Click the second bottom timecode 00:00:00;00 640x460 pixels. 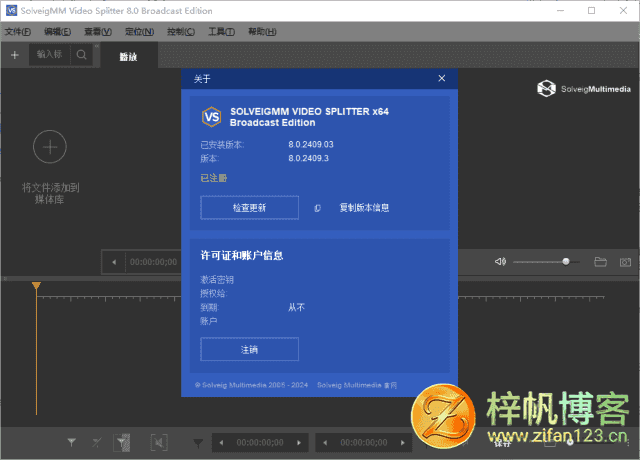[x=364, y=443]
